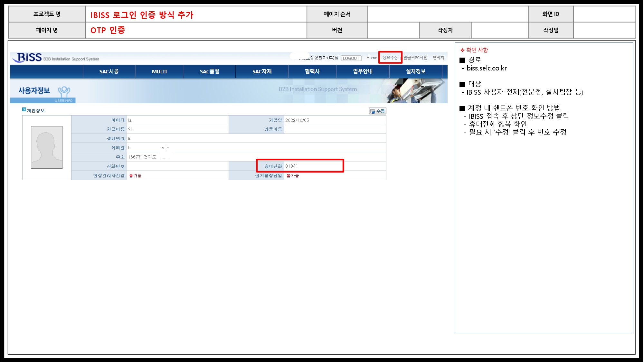Viewport: 644px width, 362px height.
Task: Click the LOGOUT button
Action: (351, 58)
